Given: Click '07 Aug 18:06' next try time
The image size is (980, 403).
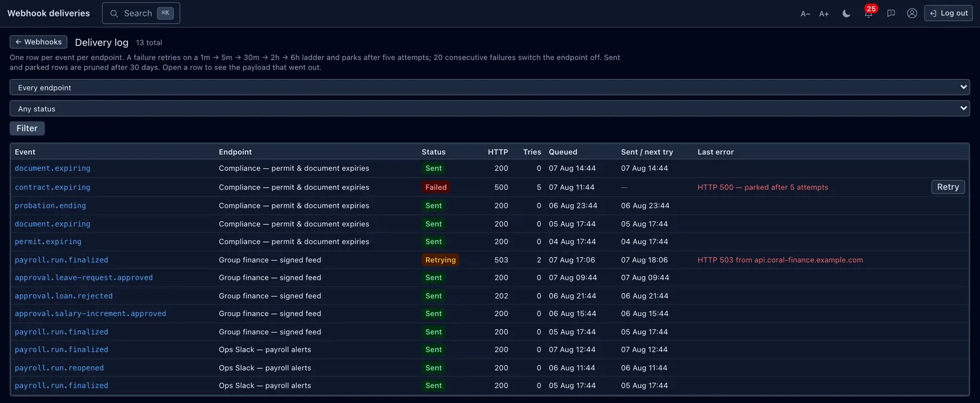Looking at the screenshot, I should coord(644,260).
